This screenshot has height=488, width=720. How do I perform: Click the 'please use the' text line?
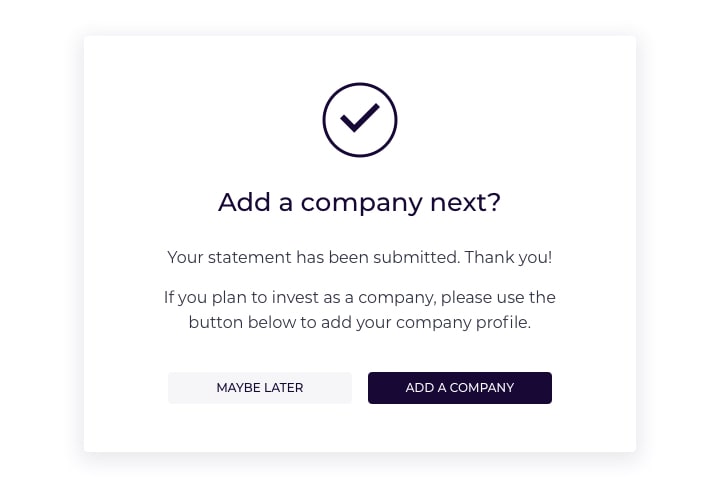tap(498, 297)
